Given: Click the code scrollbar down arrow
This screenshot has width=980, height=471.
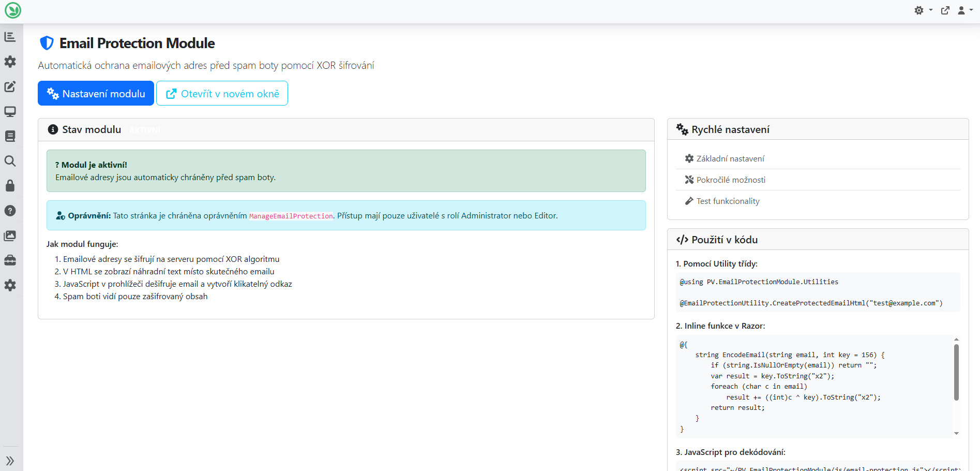Looking at the screenshot, I should pos(956,433).
